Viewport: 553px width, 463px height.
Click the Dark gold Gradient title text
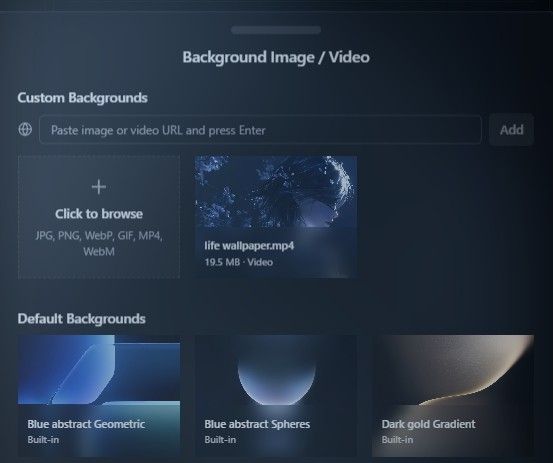point(429,424)
